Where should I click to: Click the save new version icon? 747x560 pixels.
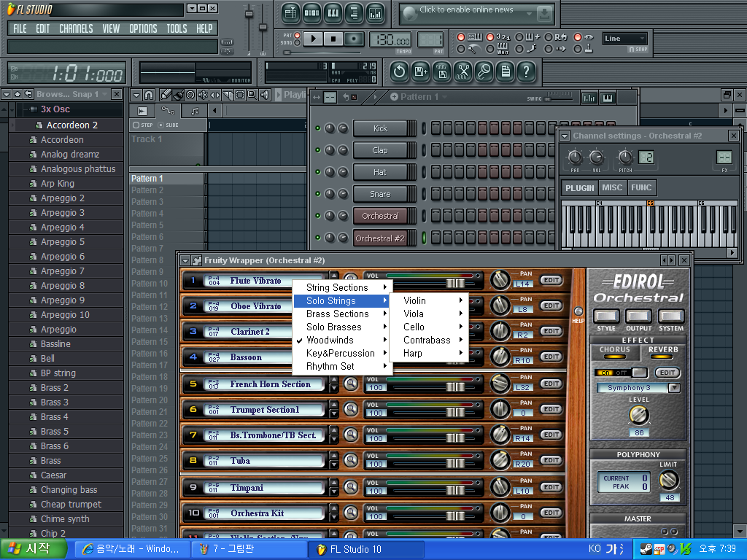[x=420, y=71]
